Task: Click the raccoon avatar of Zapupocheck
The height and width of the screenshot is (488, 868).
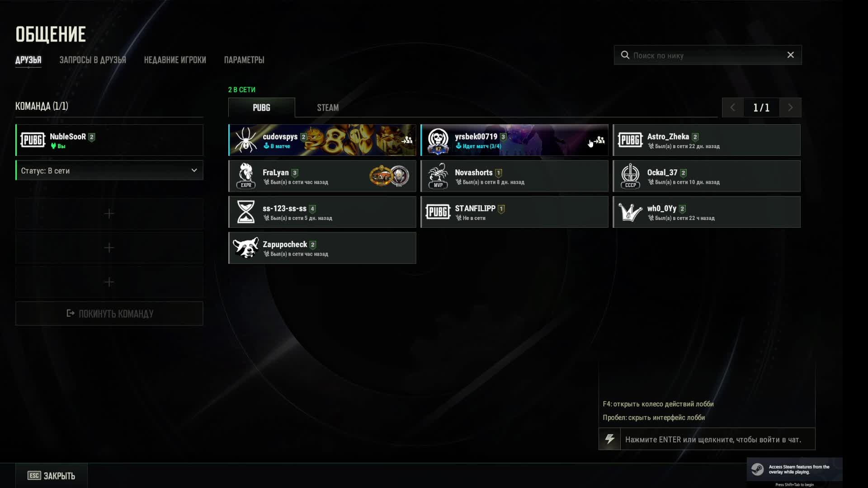Action: pos(245,248)
